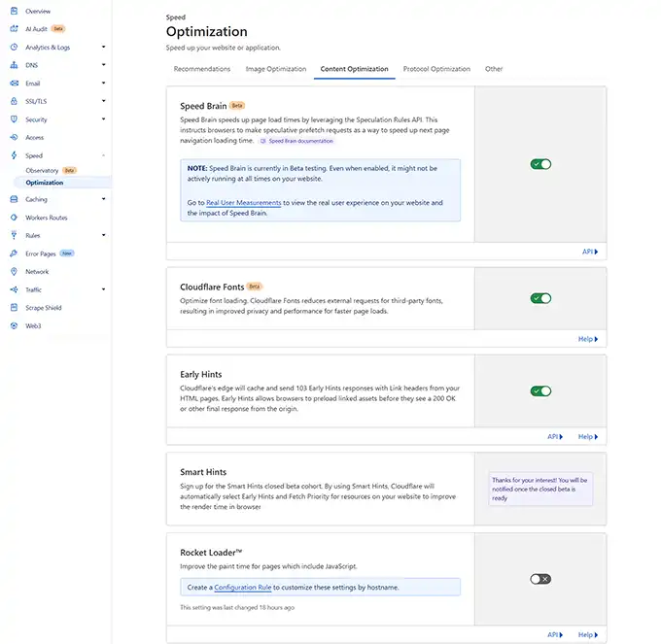Viewport: 661px width, 644px height.
Task: Click the Scrape Shield icon
Action: coord(14,308)
